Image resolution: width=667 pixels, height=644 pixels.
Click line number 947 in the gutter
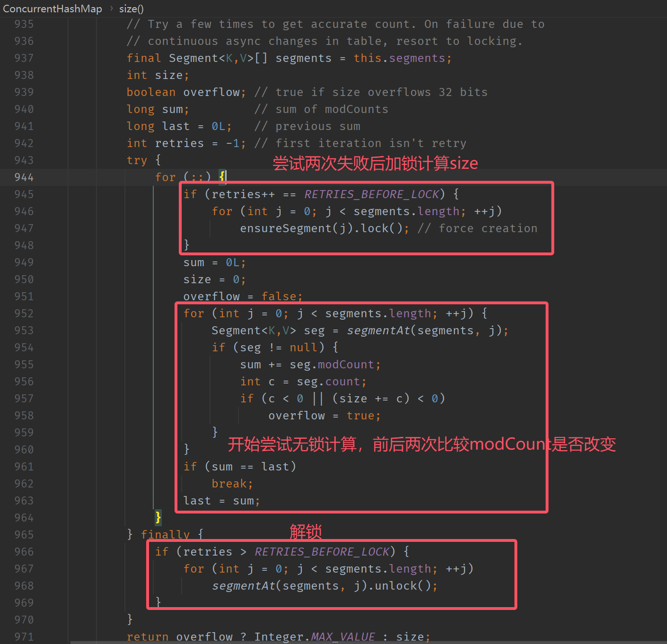click(24, 228)
